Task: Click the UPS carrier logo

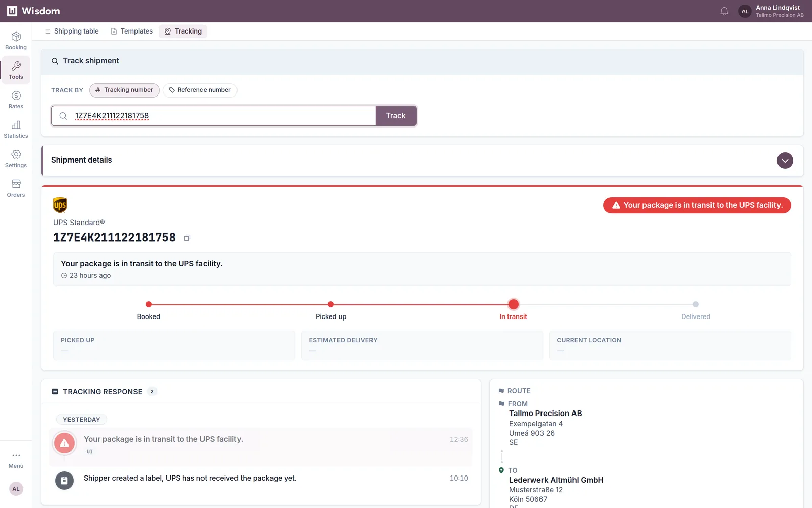Action: click(x=60, y=205)
